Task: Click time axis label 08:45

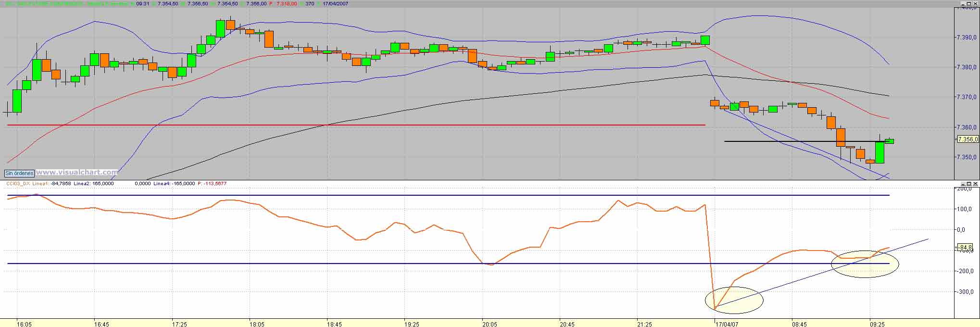Action: [x=800, y=324]
